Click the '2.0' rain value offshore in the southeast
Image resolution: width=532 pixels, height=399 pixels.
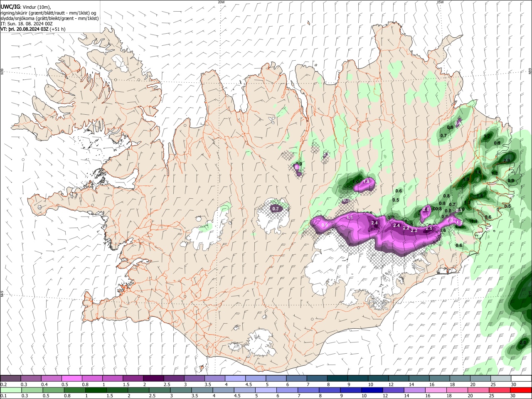coord(523,342)
